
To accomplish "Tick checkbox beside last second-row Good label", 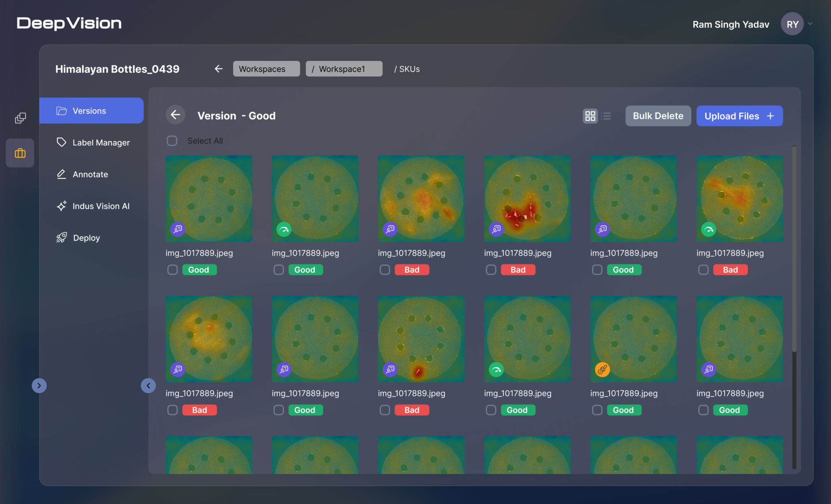I will point(703,410).
